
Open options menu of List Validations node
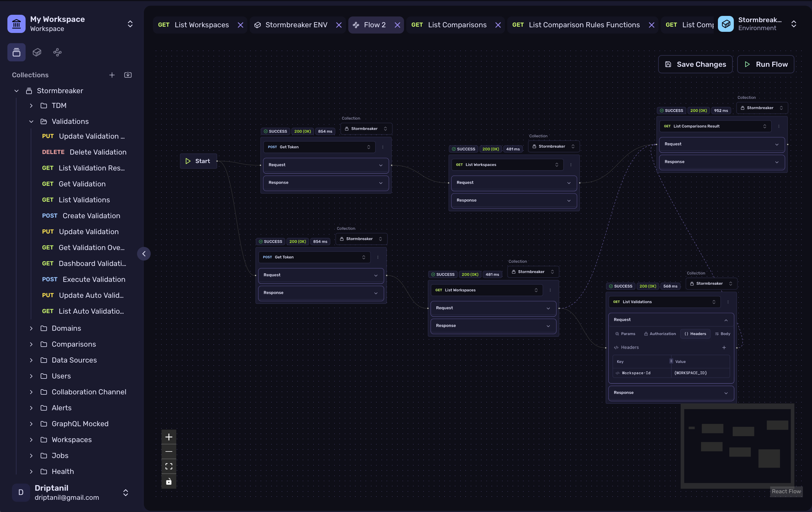(728, 302)
